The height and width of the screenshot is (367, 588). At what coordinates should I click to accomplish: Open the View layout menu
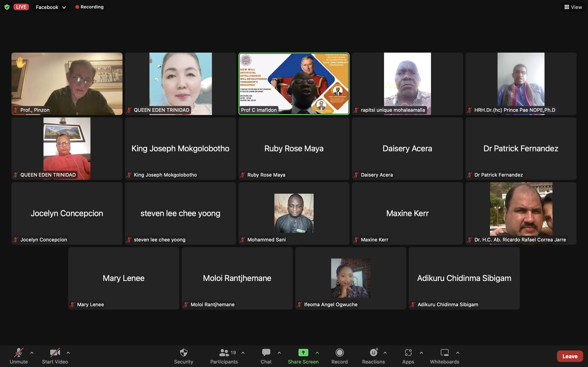pyautogui.click(x=573, y=7)
